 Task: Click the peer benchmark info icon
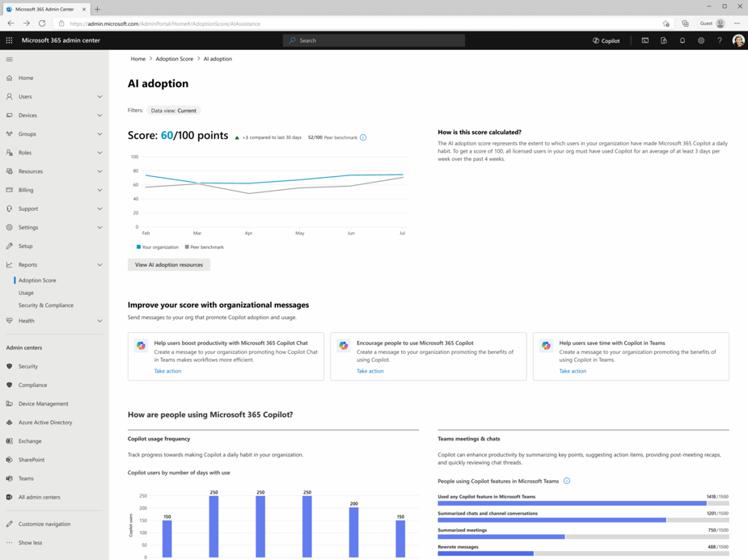click(x=363, y=137)
